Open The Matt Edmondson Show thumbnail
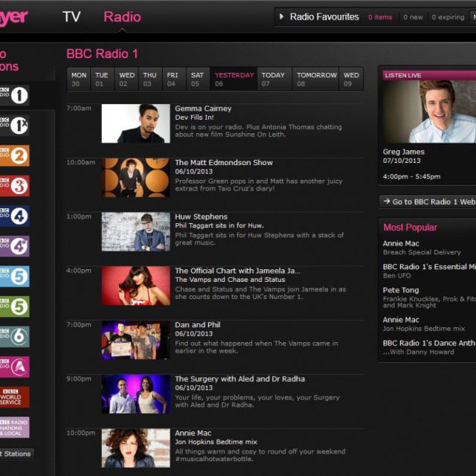Image resolution: width=476 pixels, height=476 pixels. pos(135,178)
